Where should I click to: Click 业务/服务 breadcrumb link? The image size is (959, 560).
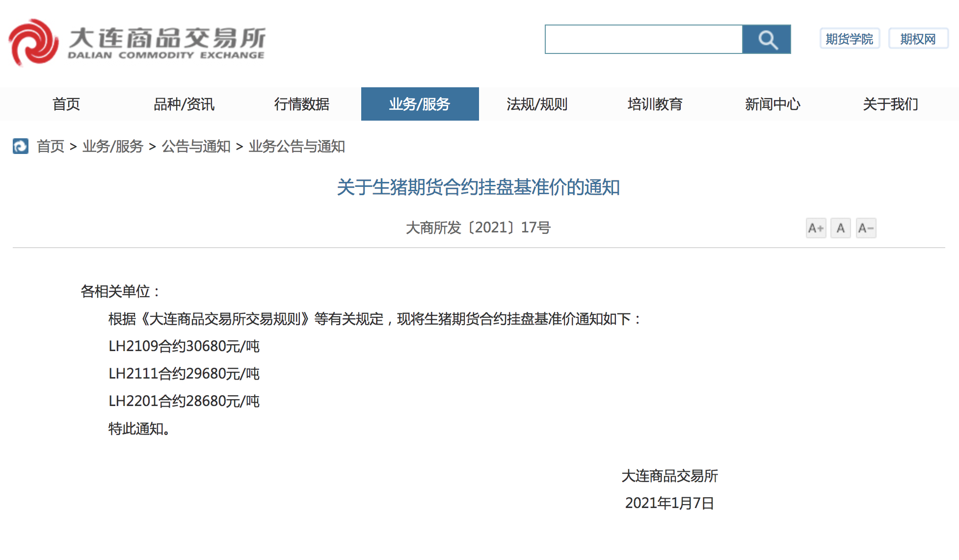[113, 146]
